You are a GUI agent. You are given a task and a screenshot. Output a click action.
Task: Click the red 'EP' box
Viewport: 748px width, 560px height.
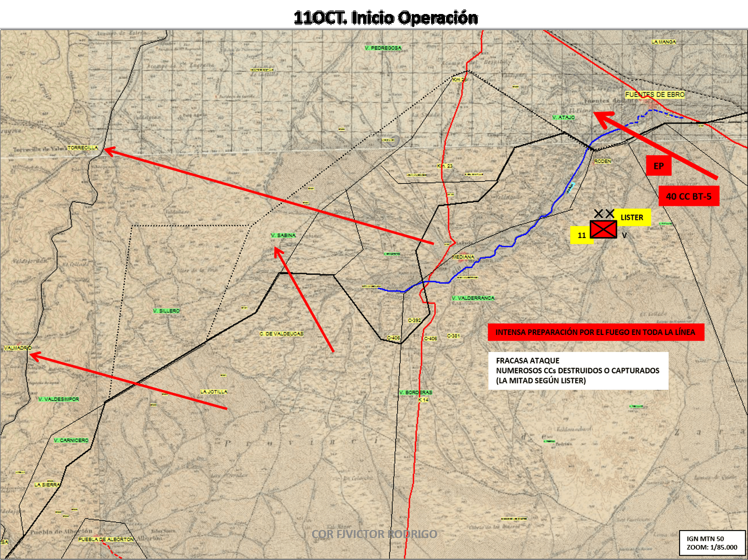point(659,166)
